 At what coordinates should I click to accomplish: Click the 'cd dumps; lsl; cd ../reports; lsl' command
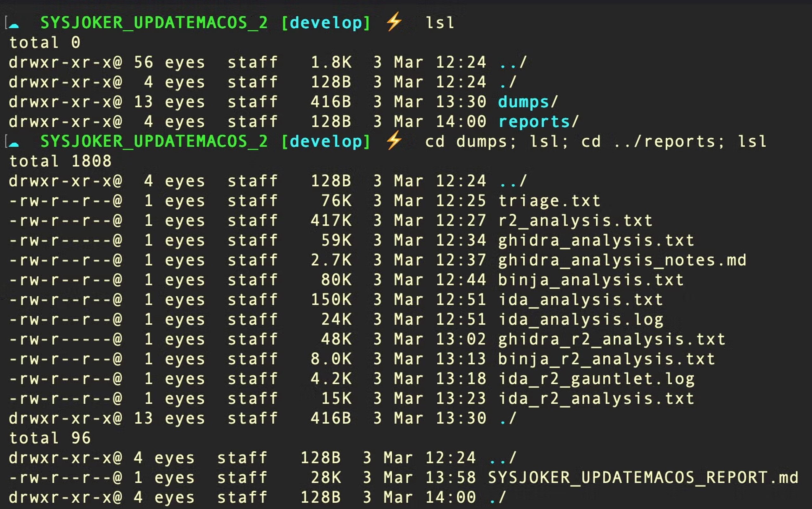[596, 142]
